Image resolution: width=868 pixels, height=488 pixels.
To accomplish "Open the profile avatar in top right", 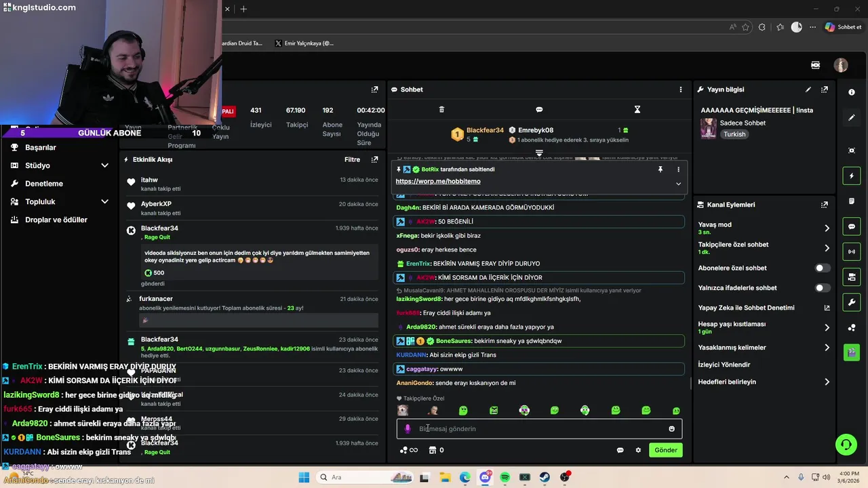I will pos(841,65).
